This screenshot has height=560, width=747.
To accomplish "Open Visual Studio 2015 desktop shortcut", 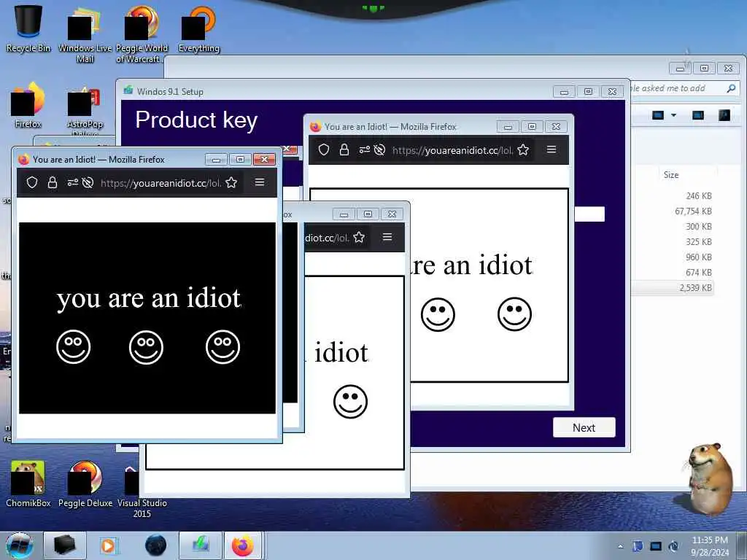I will (x=142, y=491).
